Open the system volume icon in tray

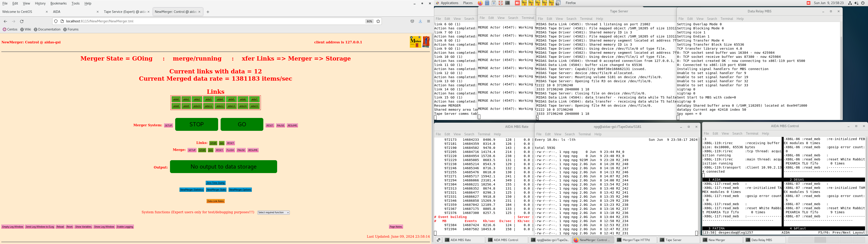tap(856, 3)
